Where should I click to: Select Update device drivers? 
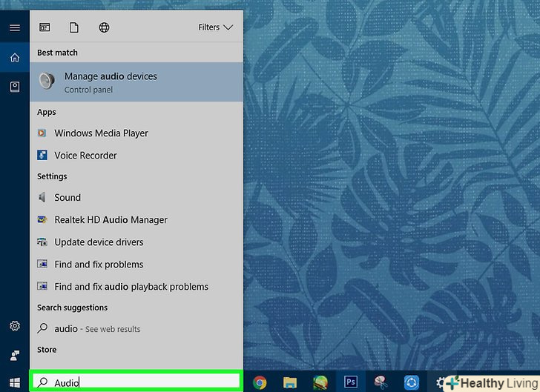99,242
